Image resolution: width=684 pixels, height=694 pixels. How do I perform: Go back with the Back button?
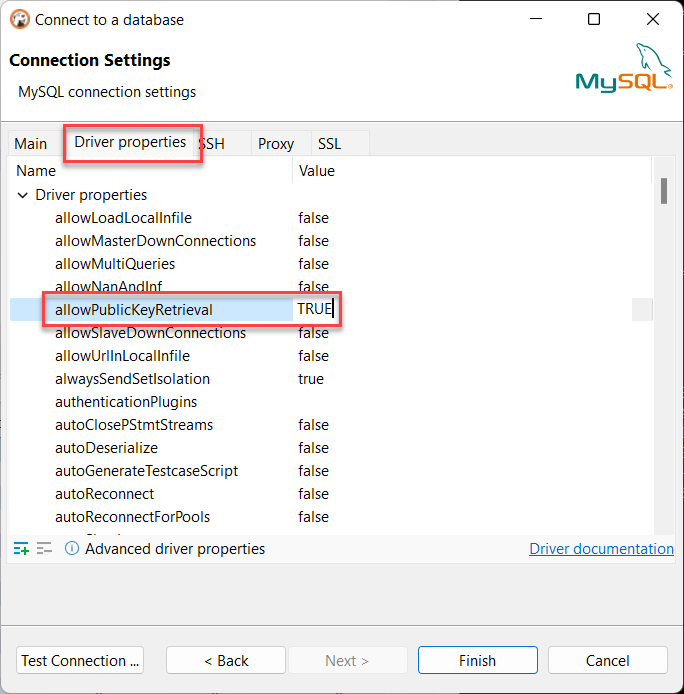(x=226, y=660)
